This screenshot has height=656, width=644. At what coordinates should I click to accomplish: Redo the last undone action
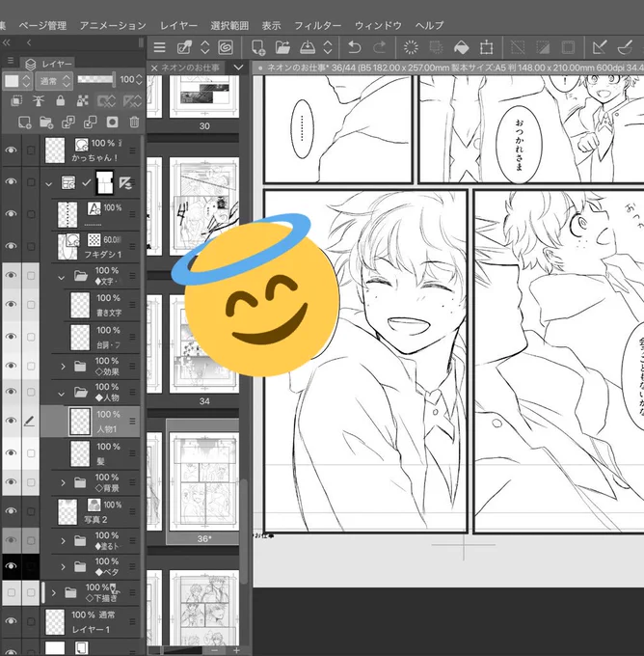(379, 47)
